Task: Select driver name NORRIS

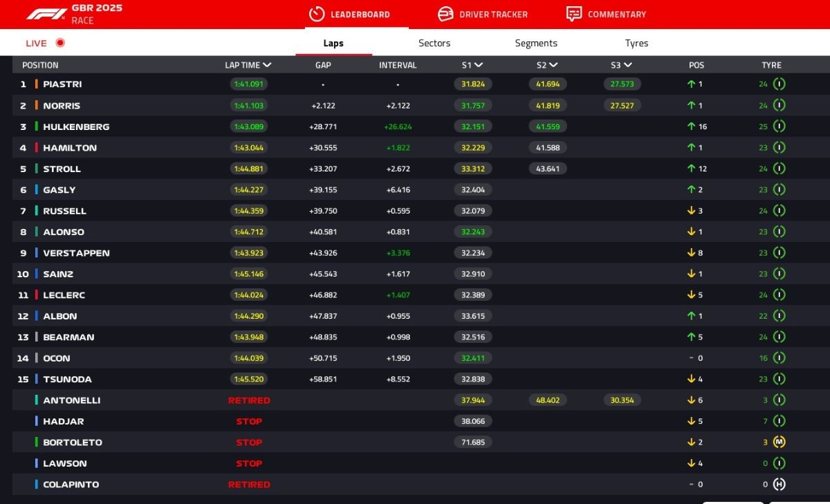Action: click(62, 106)
